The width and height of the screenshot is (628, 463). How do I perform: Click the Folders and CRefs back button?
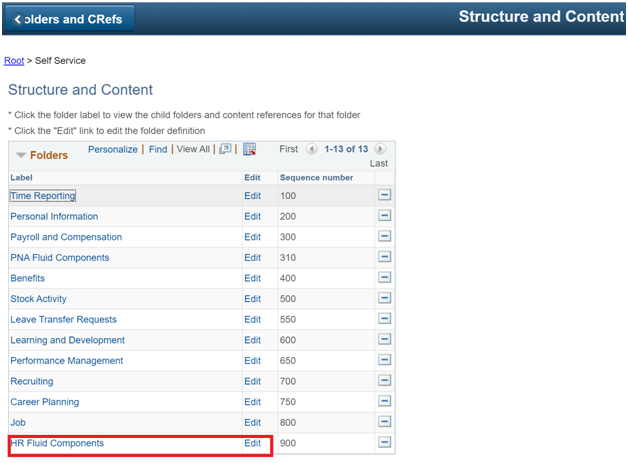70,19
